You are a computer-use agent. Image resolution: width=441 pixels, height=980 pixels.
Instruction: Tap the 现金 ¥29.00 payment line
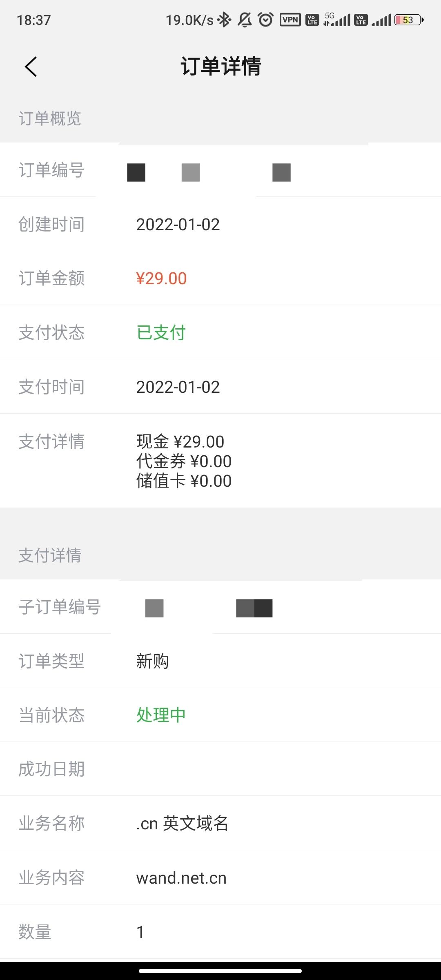coord(180,442)
